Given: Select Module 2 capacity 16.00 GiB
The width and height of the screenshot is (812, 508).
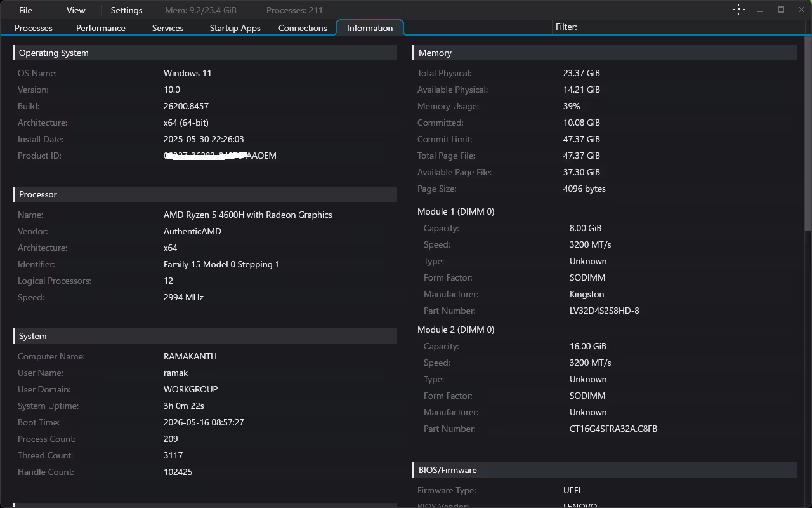Looking at the screenshot, I should 588,346.
